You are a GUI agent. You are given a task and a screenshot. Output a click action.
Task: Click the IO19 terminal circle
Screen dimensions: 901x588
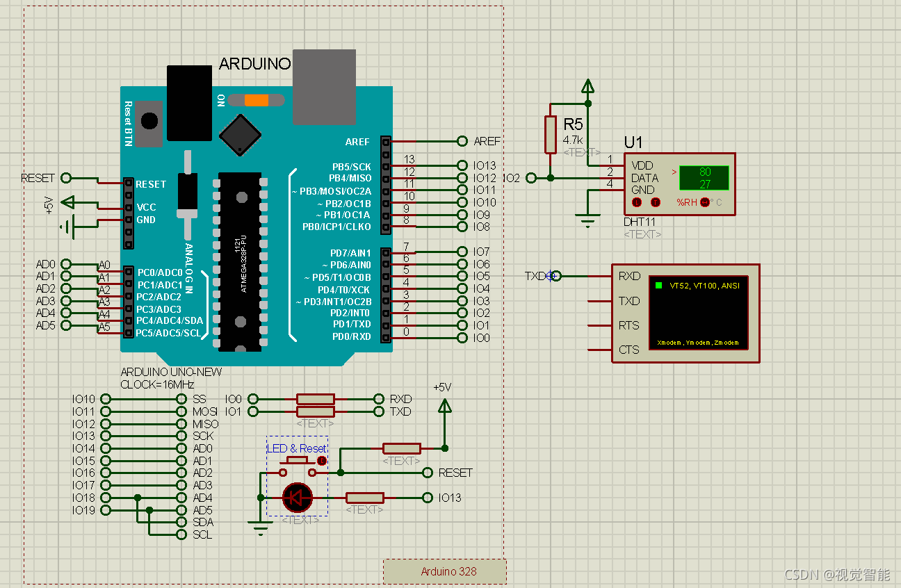(105, 509)
